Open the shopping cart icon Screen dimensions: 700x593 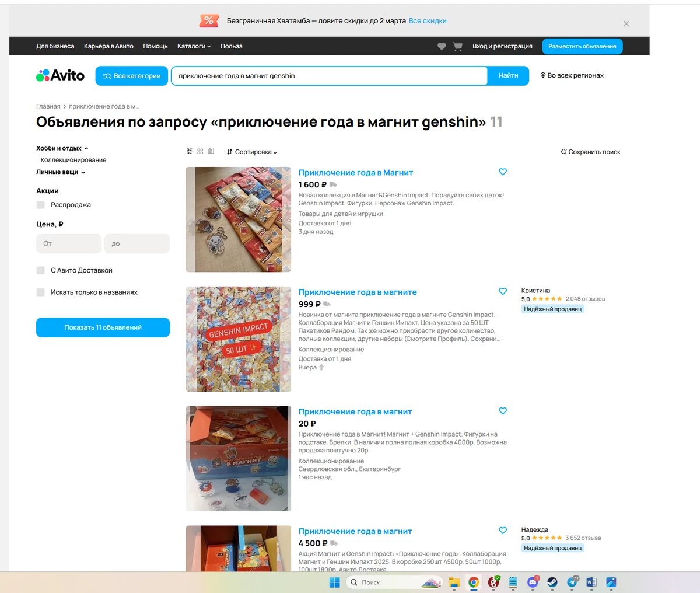[458, 46]
